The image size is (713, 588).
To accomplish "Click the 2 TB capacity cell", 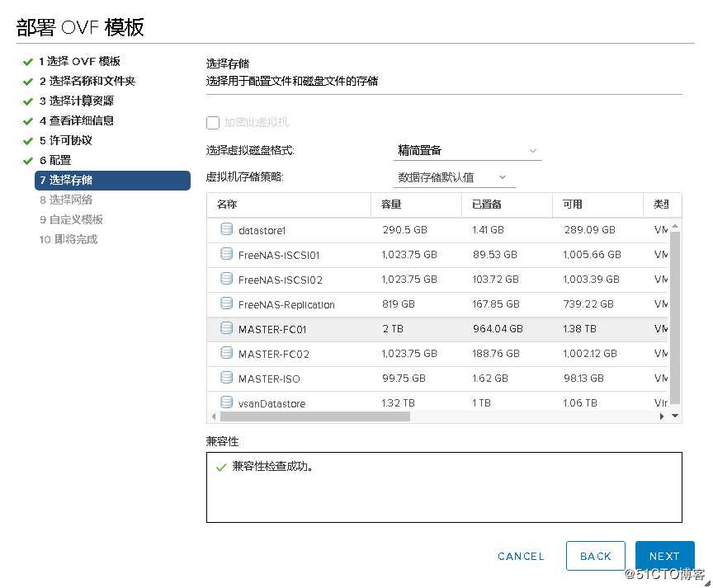I will coord(393,328).
